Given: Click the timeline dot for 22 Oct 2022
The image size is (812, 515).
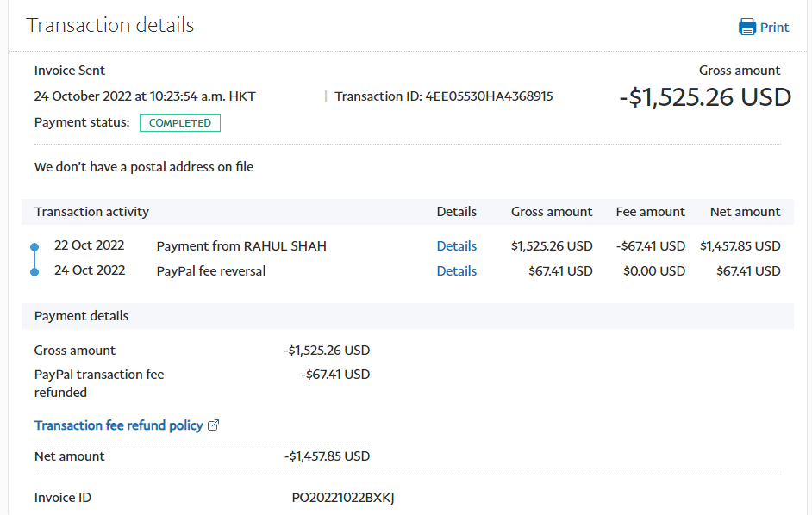Looking at the screenshot, I should click(34, 247).
